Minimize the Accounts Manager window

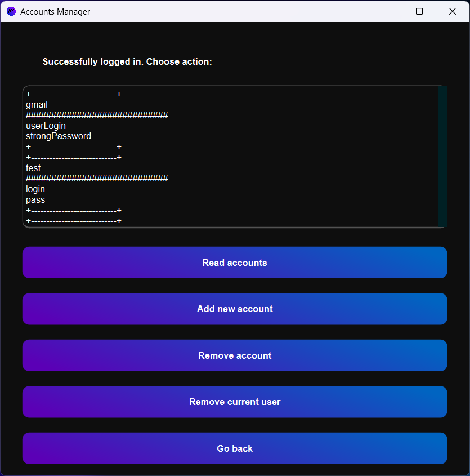(x=387, y=11)
